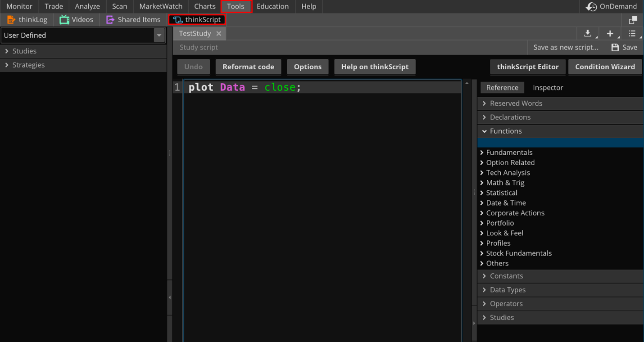Screen dimensions: 644x342
Task: Expand the Data Types section
Action: [560, 290]
